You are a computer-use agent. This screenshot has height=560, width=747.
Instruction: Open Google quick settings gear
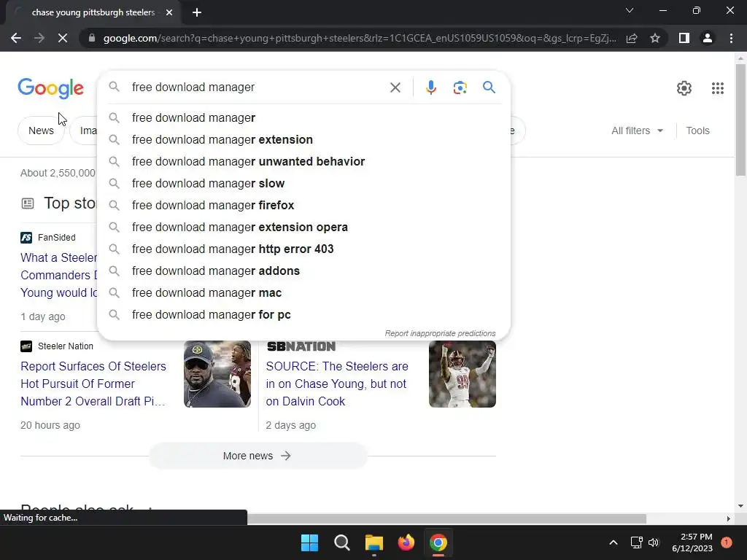(684, 88)
